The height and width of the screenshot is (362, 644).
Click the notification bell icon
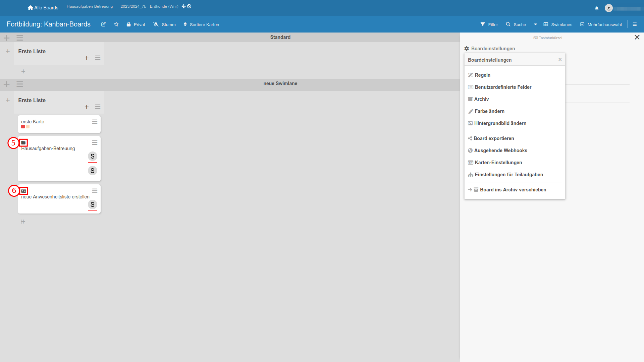click(x=597, y=8)
